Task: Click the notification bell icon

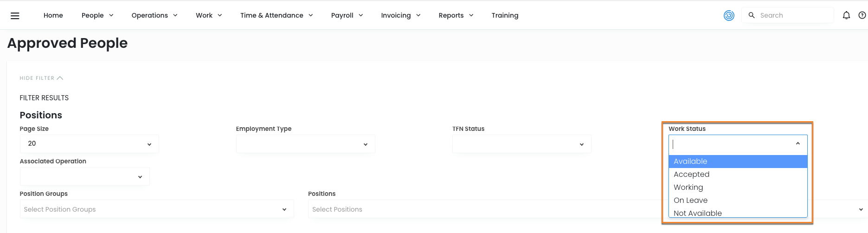Action: tap(846, 15)
